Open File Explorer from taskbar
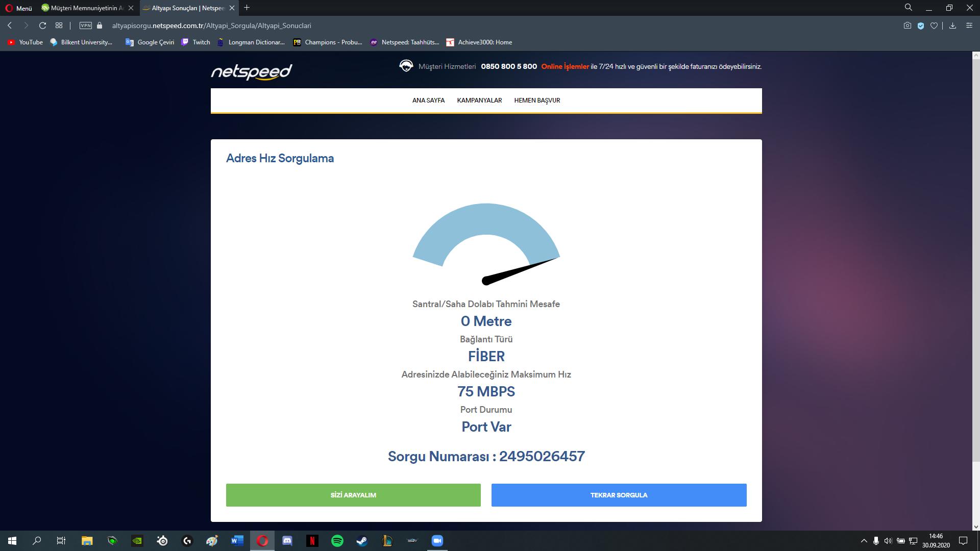This screenshot has height=551, width=980. pos(87,541)
